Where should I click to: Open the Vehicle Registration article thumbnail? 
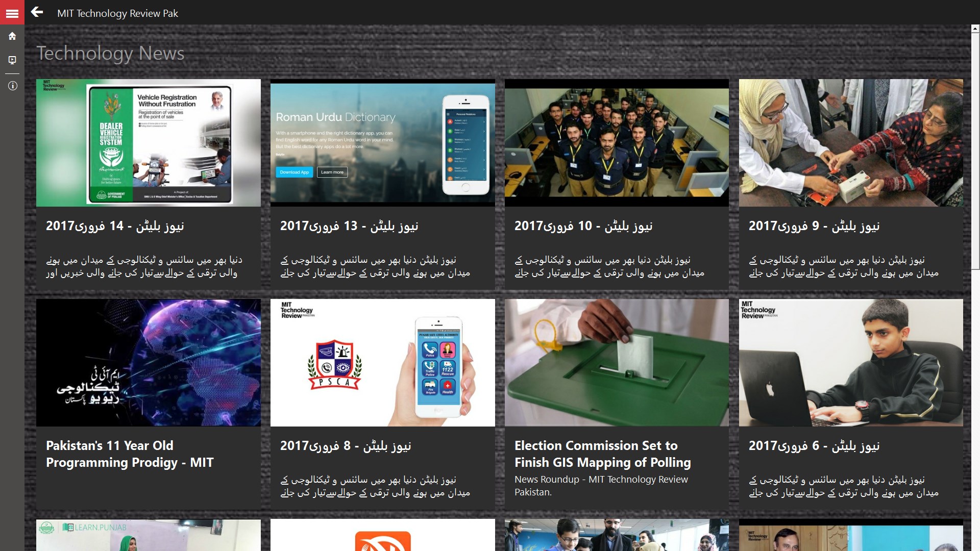pyautogui.click(x=148, y=143)
